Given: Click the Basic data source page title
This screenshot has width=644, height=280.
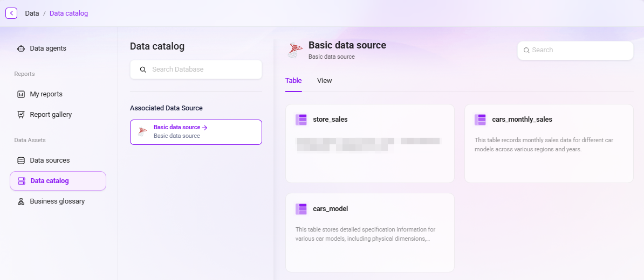Looking at the screenshot, I should tap(347, 45).
